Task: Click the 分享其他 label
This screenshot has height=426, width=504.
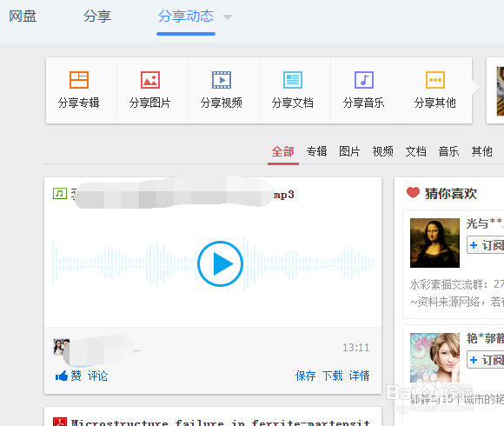Action: [435, 103]
